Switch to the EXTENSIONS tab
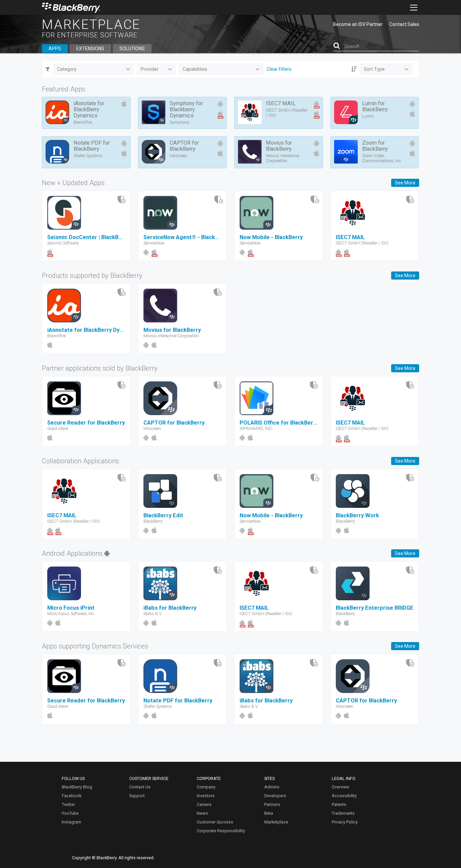 coord(90,49)
